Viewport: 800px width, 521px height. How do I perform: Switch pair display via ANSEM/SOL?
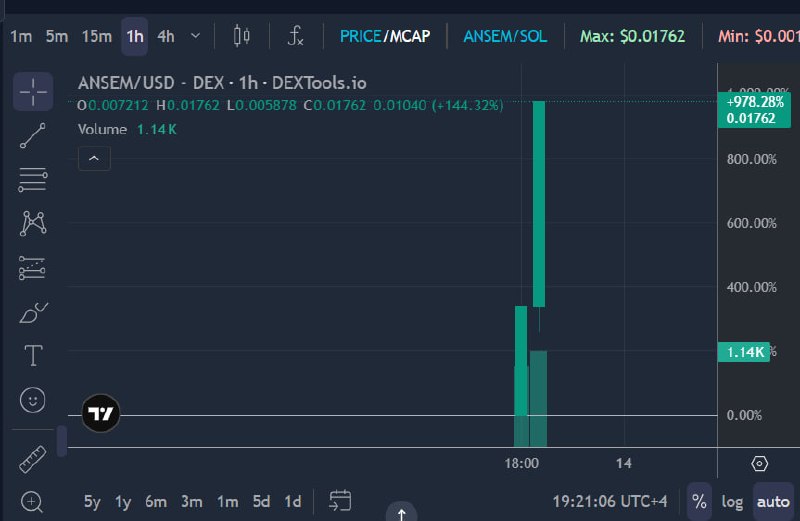(505, 36)
